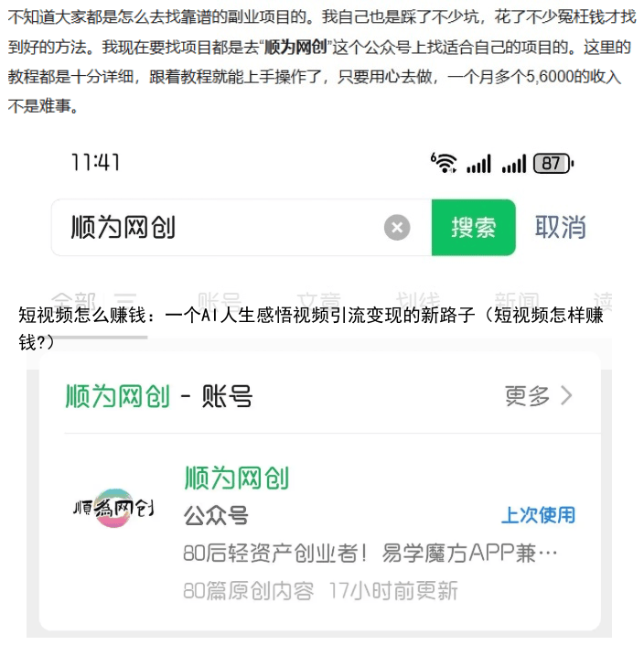Open the 顺为网创 account name link
Image resolution: width=644 pixels, height=656 pixels.
tap(237, 478)
